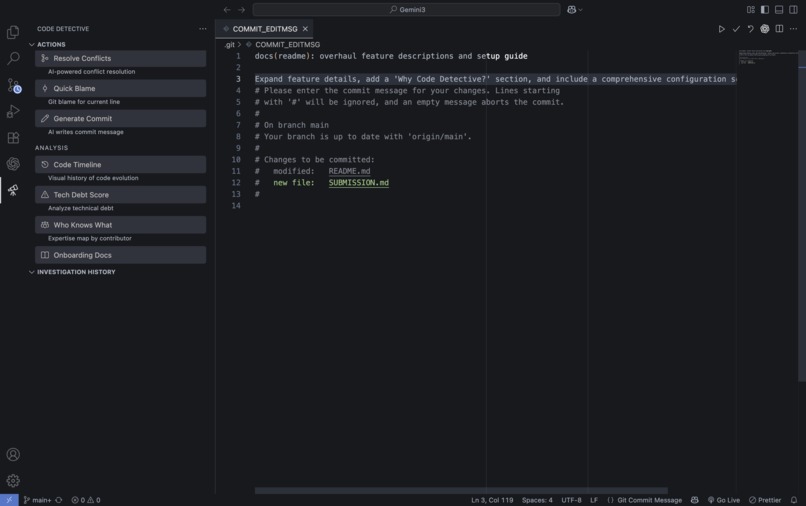Click line number 14 in the gutter

tap(236, 206)
